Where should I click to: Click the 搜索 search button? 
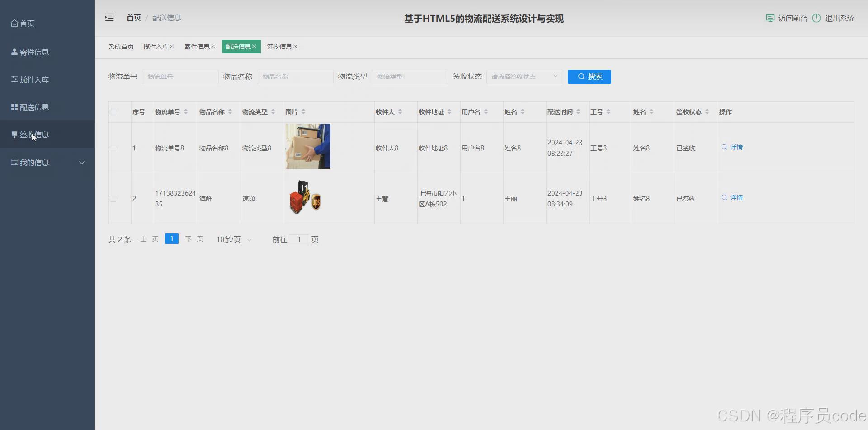[x=589, y=76]
